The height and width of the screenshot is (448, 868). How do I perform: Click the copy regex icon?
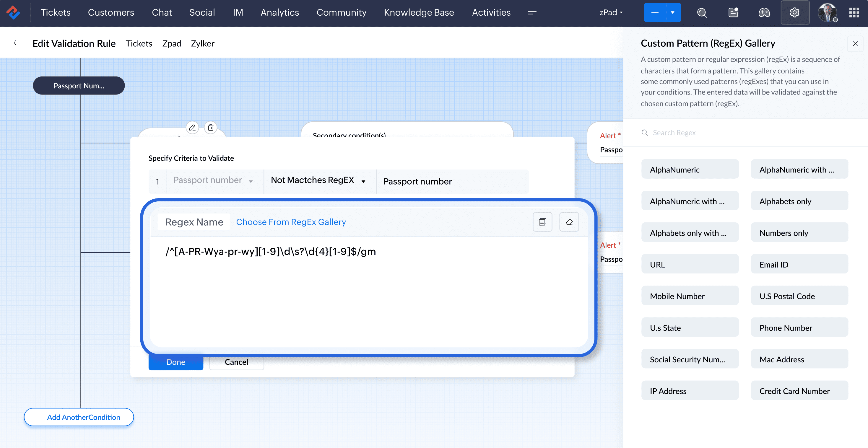click(x=542, y=222)
